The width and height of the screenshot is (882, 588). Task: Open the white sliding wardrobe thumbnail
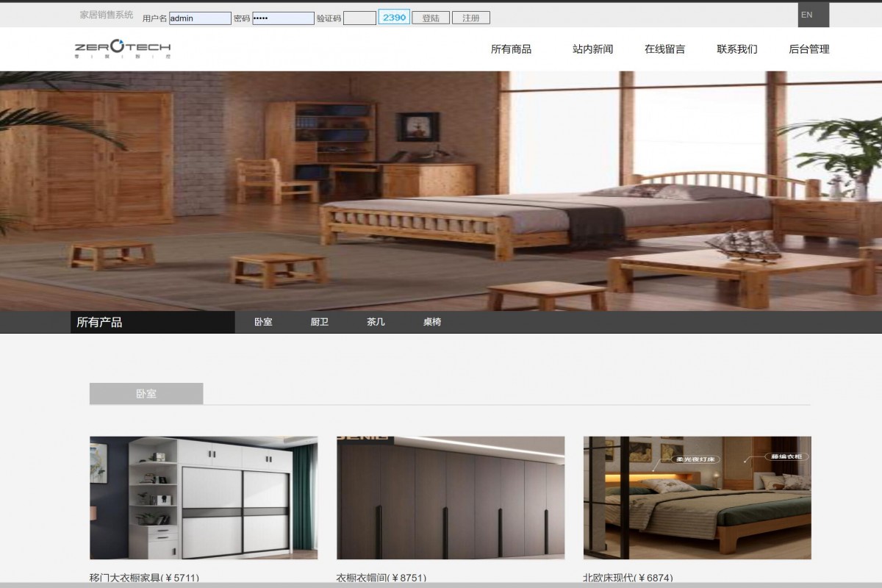204,498
